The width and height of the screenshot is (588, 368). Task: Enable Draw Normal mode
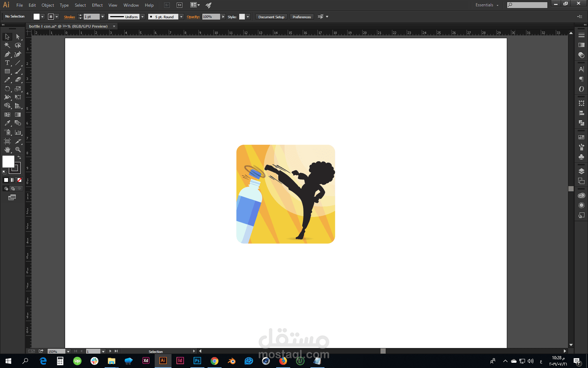click(6, 189)
